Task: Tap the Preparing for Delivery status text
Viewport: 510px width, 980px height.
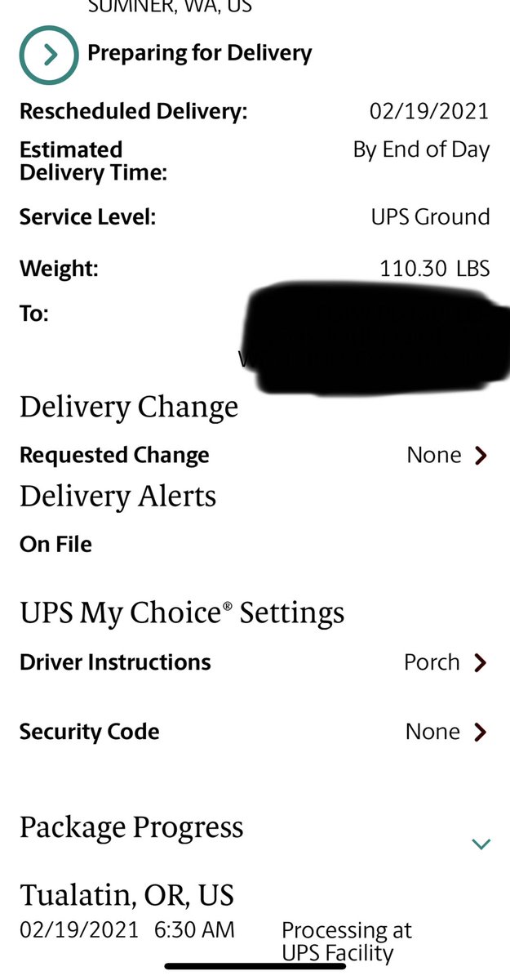Action: pyautogui.click(x=199, y=54)
